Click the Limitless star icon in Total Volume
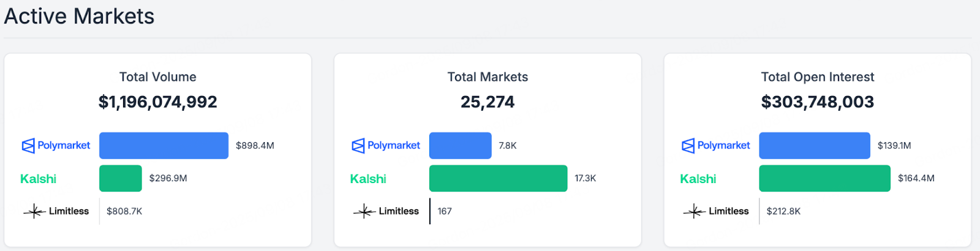 [34, 212]
